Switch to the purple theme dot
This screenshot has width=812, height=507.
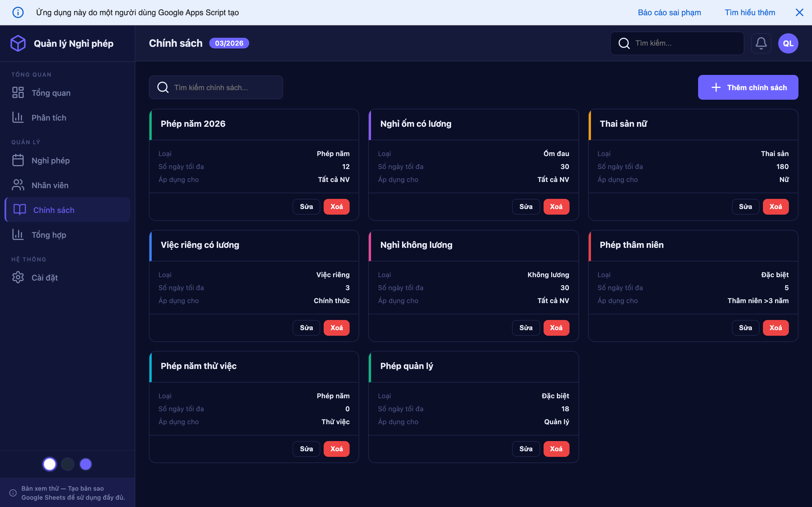click(x=85, y=464)
